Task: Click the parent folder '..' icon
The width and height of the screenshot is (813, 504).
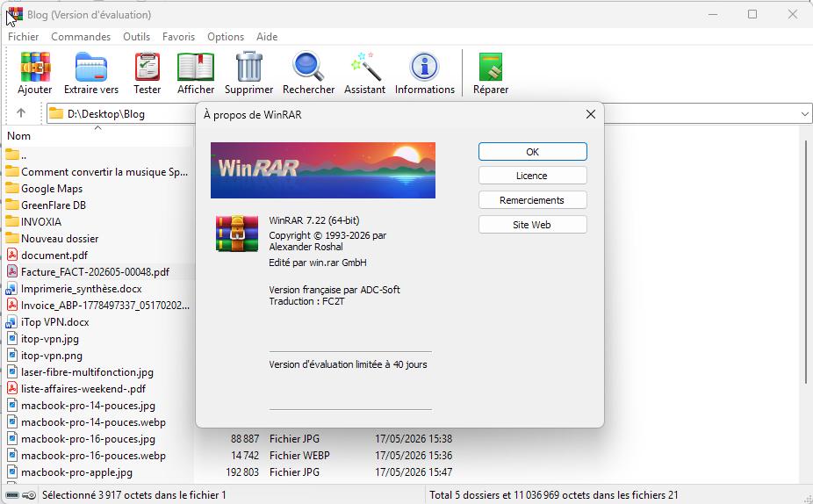Action: coord(12,155)
